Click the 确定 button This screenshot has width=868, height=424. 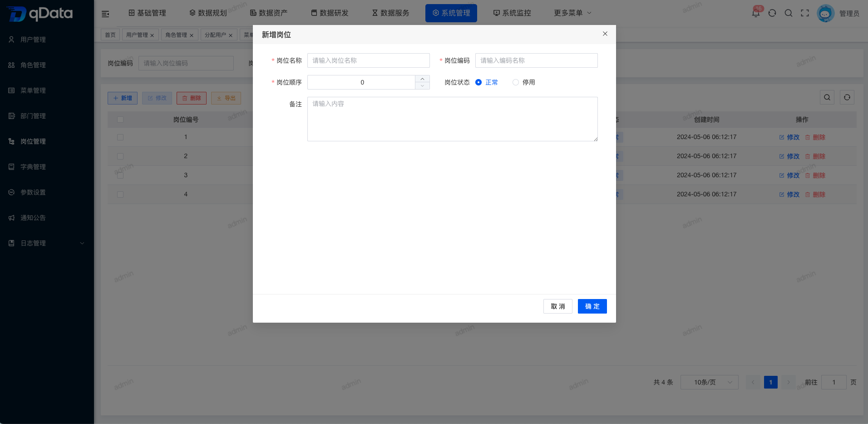(592, 306)
